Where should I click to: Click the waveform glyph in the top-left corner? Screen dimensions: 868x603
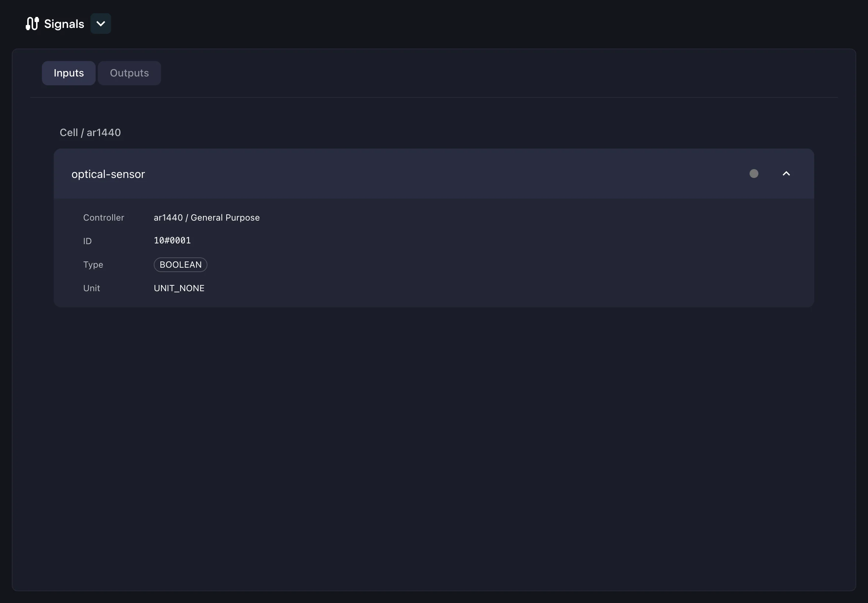tap(31, 24)
